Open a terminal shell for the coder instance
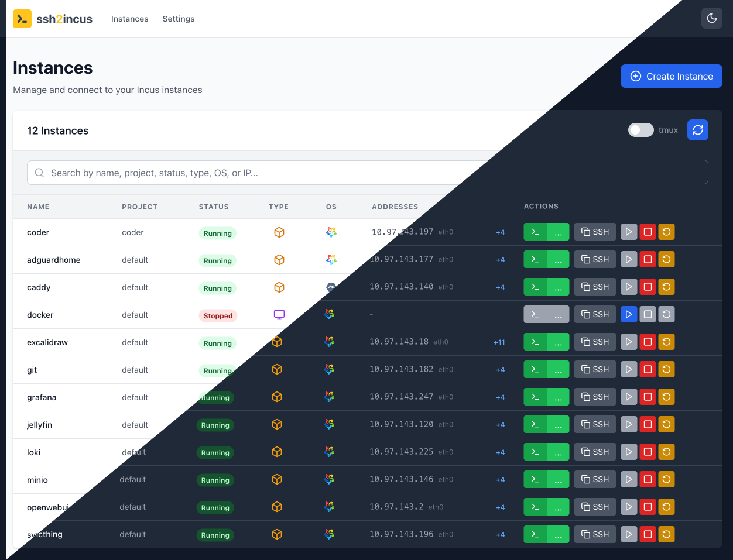 coord(534,232)
